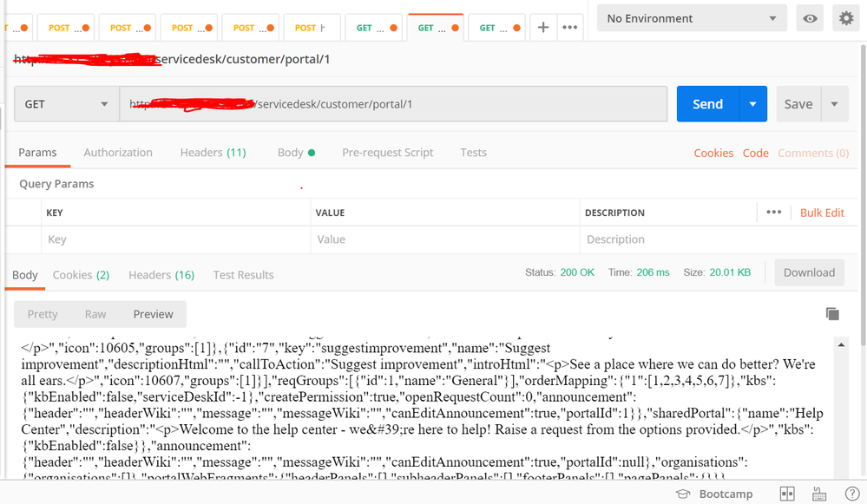The image size is (867, 504).
Task: Open the Tests tab
Action: [473, 153]
